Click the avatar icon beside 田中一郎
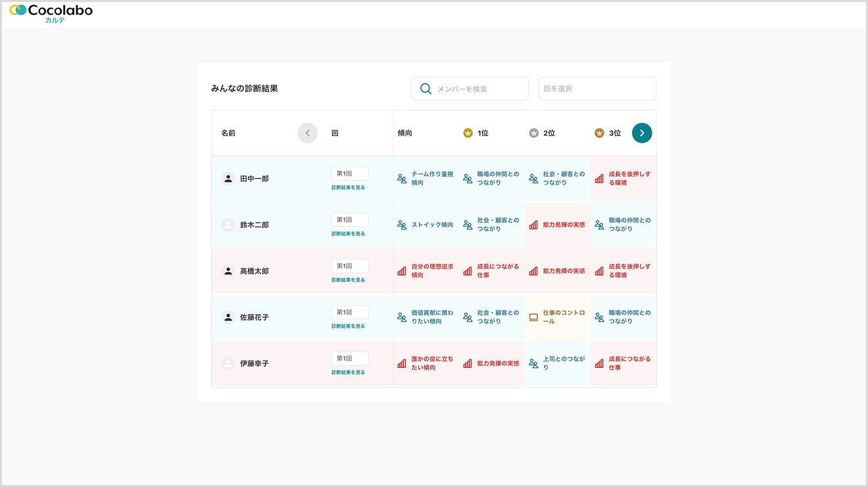868x487 pixels. [228, 178]
